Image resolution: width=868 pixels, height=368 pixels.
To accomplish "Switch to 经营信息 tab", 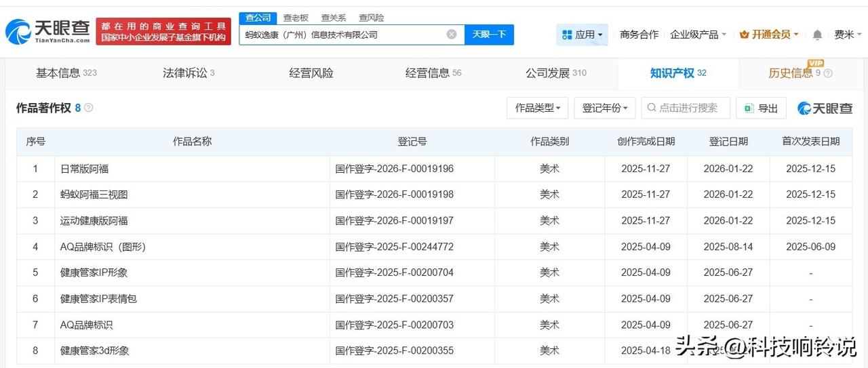I will 433,73.
